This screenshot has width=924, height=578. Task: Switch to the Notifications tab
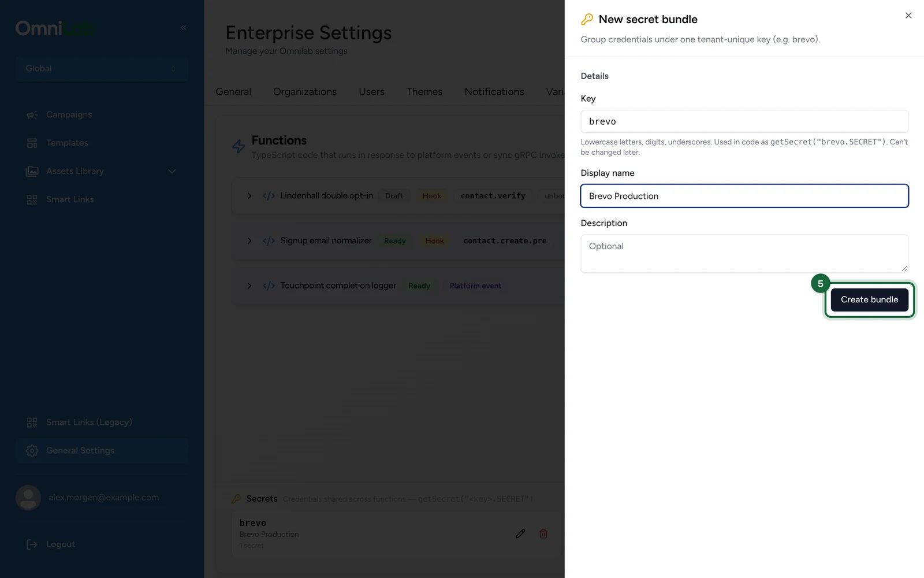[494, 91]
